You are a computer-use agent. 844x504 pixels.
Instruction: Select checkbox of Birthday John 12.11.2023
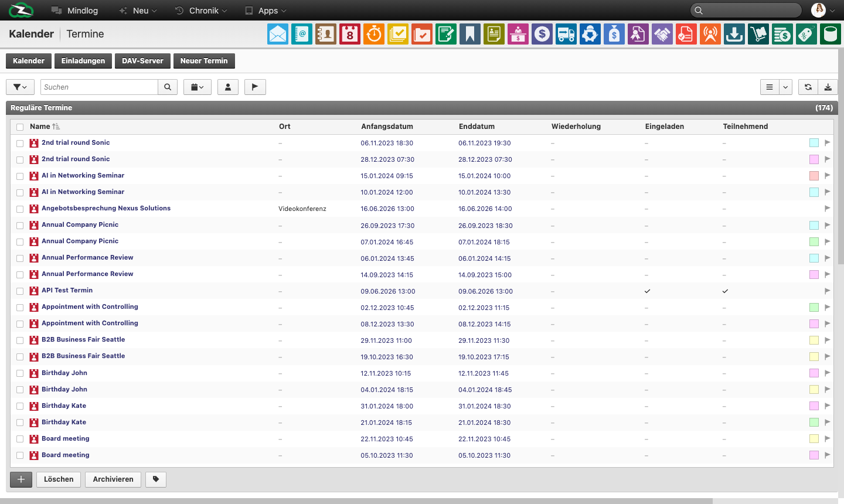pyautogui.click(x=20, y=373)
